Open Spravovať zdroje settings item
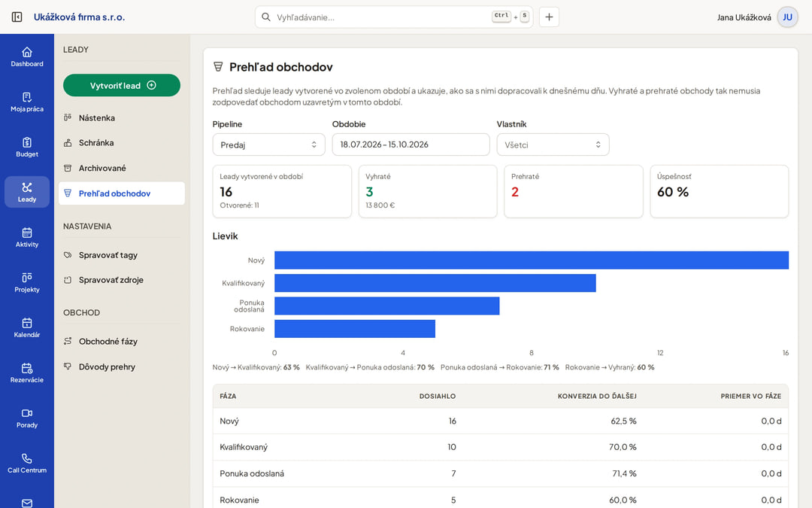This screenshot has height=508, width=812. (122, 280)
